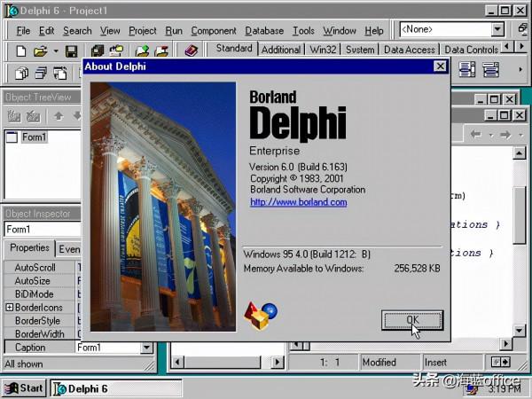Switch to the Events tab in Object Inspector
The width and height of the screenshot is (532, 399).
69,249
